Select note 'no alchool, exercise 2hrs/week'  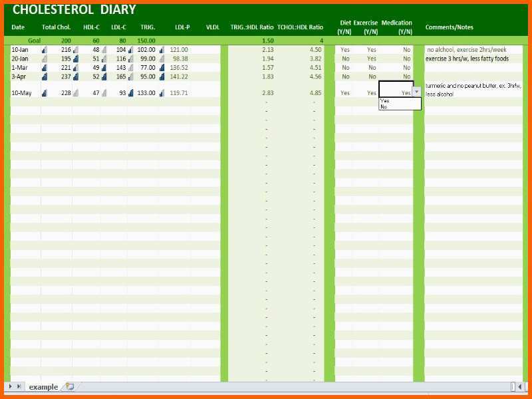click(x=467, y=50)
